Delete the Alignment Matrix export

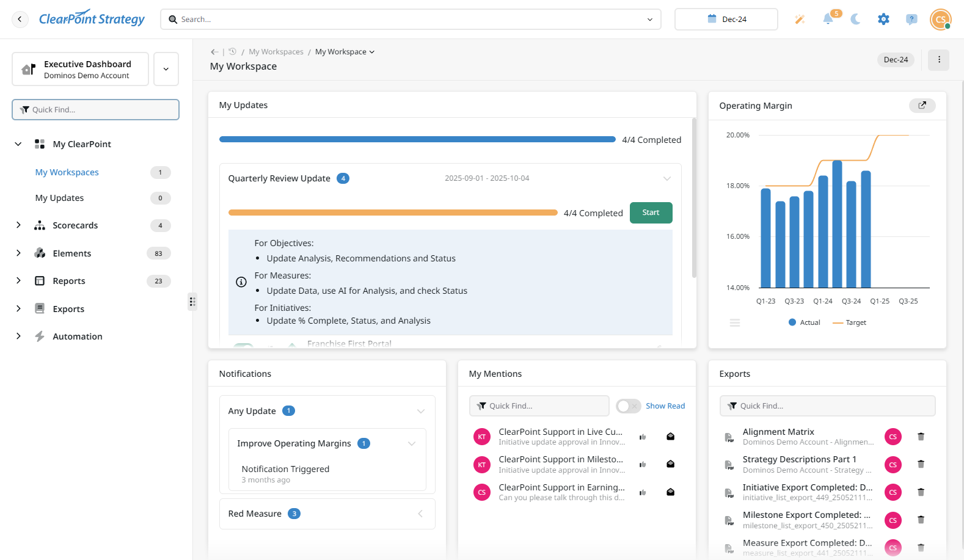[921, 437]
